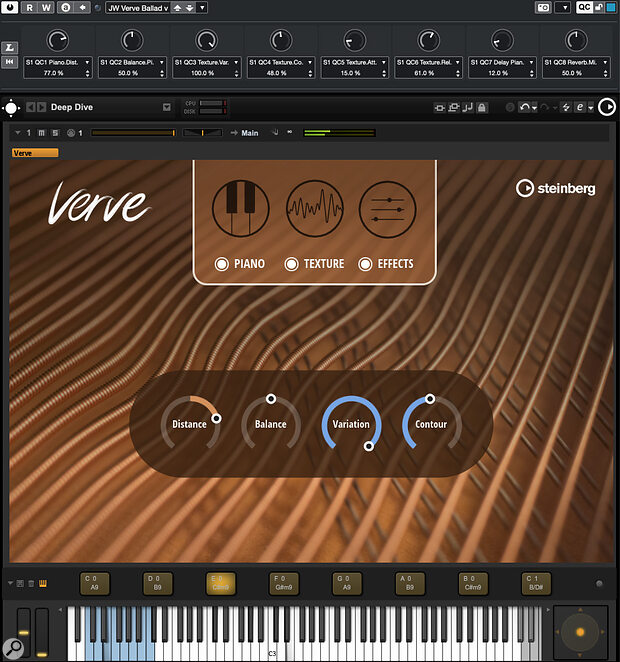This screenshot has width=620, height=662.
Task: Click the JW Verve Ballad preset name field
Action: point(138,8)
